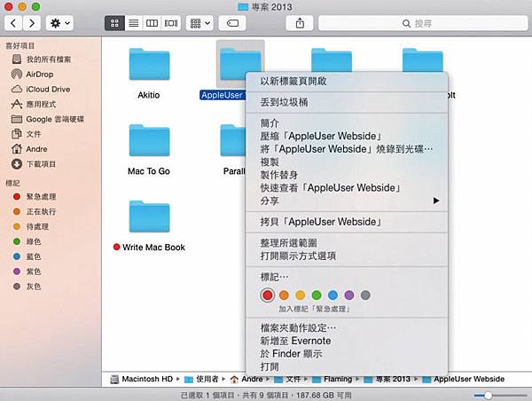The height and width of the screenshot is (401, 532).
Task: Focus the 搜尋 search field
Action: click(x=423, y=23)
